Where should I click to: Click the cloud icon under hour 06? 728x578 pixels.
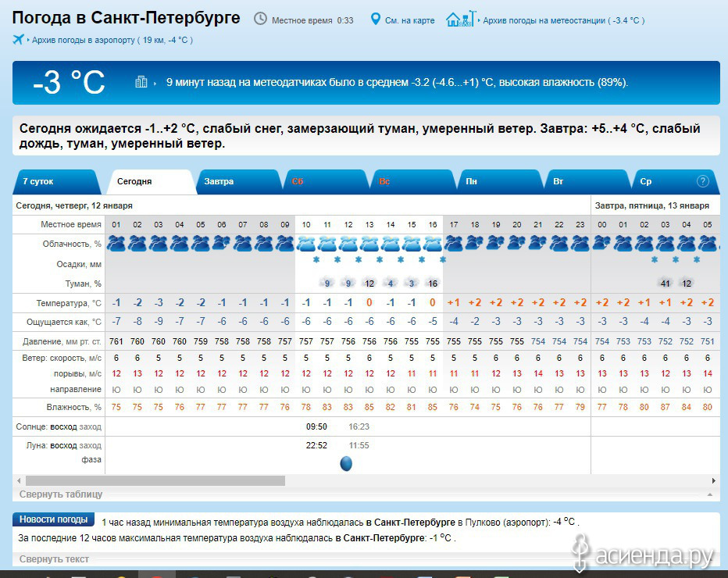pos(222,243)
